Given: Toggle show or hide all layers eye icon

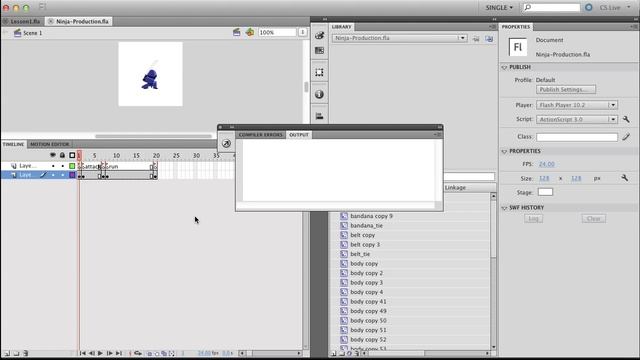Looking at the screenshot, I should click(53, 155).
